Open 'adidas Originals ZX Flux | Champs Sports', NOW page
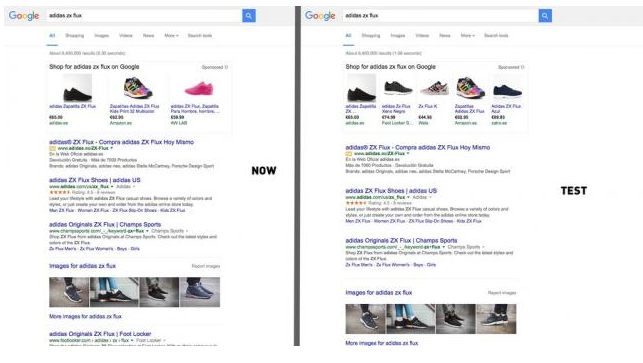 (x=105, y=224)
